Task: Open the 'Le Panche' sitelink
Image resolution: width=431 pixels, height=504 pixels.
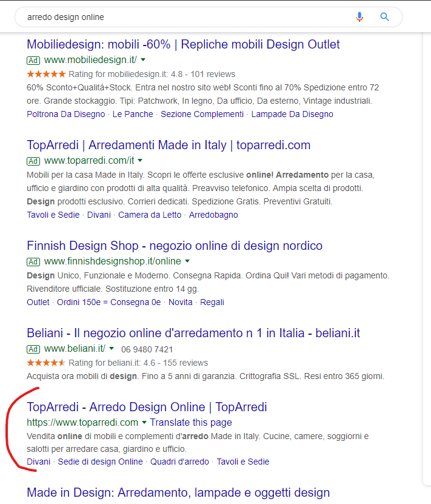Action: tap(133, 114)
